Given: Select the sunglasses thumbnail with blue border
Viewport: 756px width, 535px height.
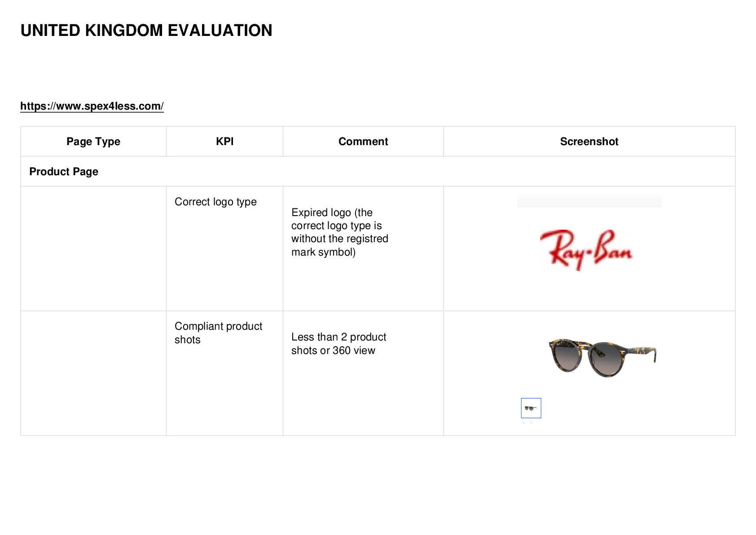Looking at the screenshot, I should (x=531, y=408).
